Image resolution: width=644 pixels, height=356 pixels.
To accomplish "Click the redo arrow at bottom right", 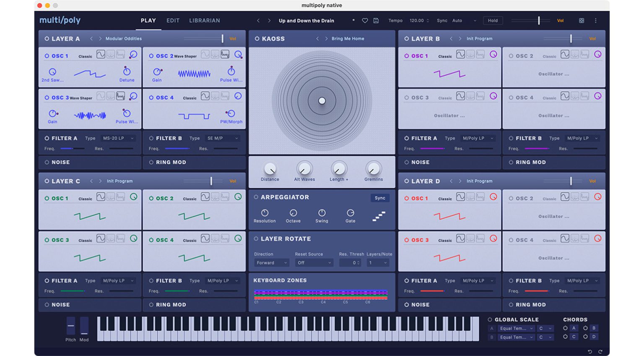I will tap(599, 351).
